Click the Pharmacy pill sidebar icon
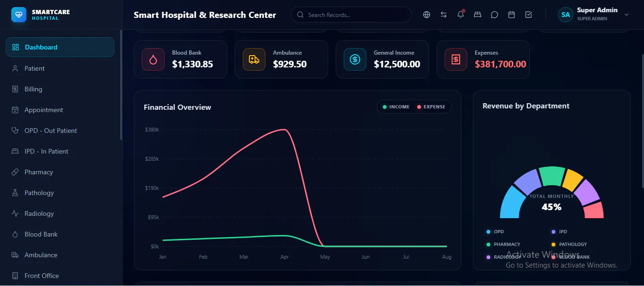 pos(15,172)
